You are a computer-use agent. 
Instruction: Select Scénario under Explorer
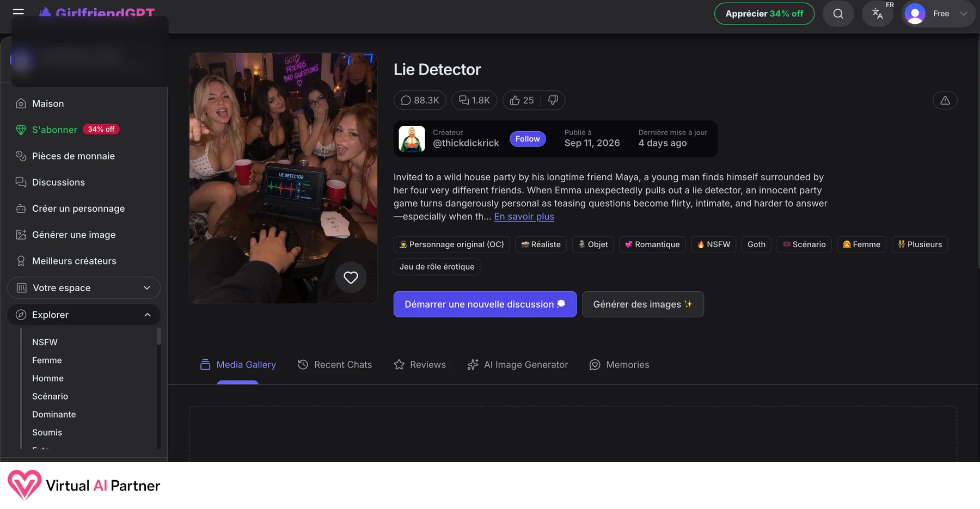(50, 396)
